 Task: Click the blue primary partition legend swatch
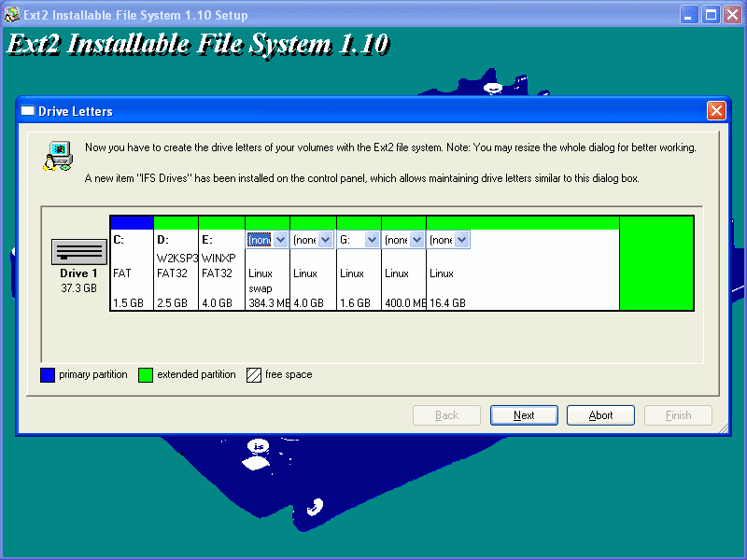pyautogui.click(x=48, y=375)
